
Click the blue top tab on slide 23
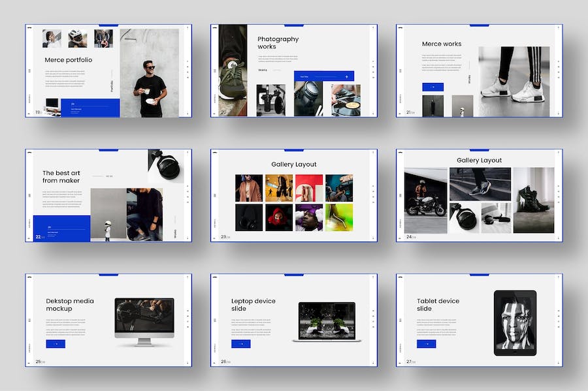294,150
